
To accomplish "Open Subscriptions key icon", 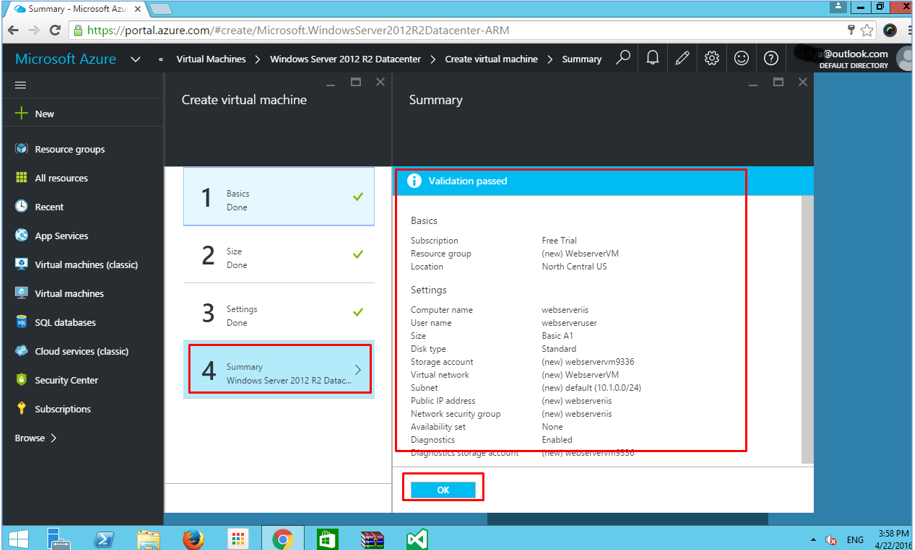I will [x=22, y=408].
